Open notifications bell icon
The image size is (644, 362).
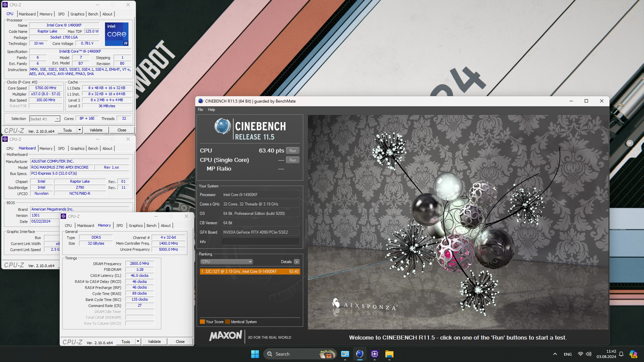[621, 354]
